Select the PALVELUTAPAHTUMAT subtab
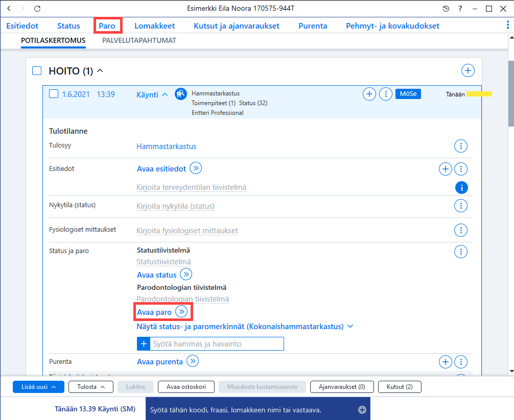Screen dimensions: 514x420 [139, 41]
